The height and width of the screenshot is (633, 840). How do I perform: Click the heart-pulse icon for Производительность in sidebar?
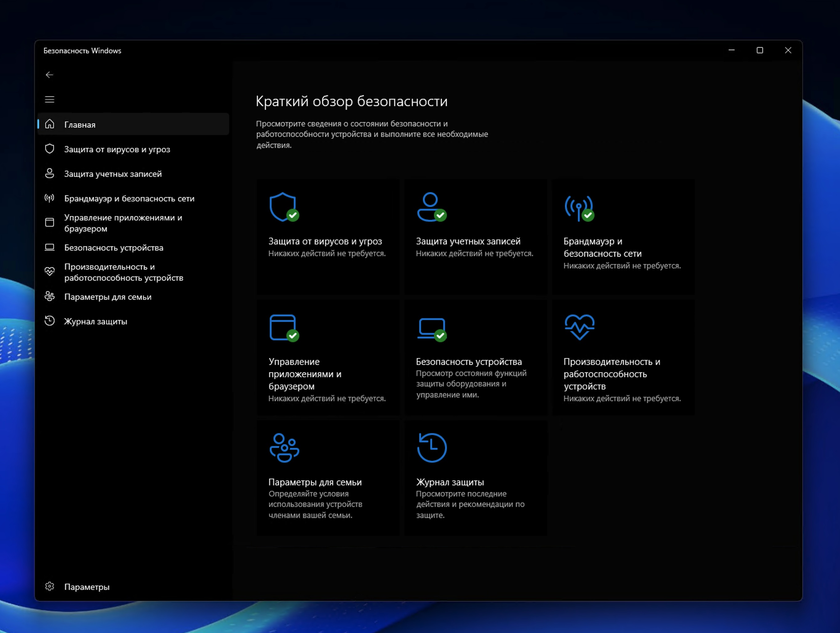click(x=50, y=272)
